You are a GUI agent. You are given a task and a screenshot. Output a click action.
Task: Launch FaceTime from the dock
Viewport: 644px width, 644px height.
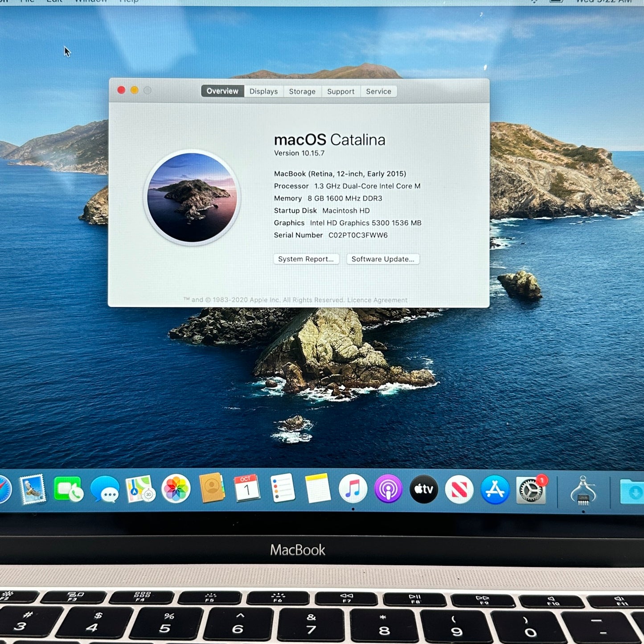[68, 489]
